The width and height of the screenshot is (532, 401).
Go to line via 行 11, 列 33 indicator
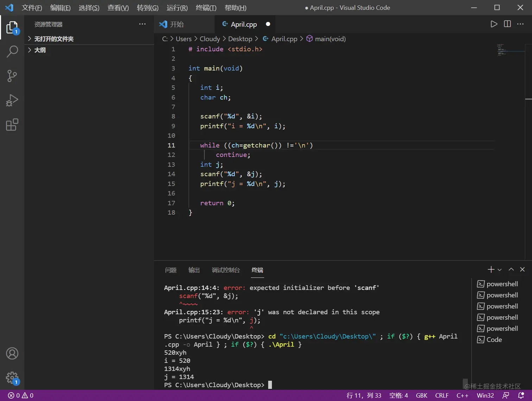[x=364, y=395]
